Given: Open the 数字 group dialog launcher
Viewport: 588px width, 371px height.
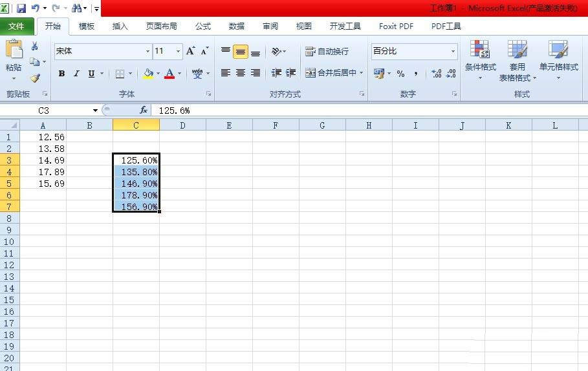Looking at the screenshot, I should click(x=454, y=94).
